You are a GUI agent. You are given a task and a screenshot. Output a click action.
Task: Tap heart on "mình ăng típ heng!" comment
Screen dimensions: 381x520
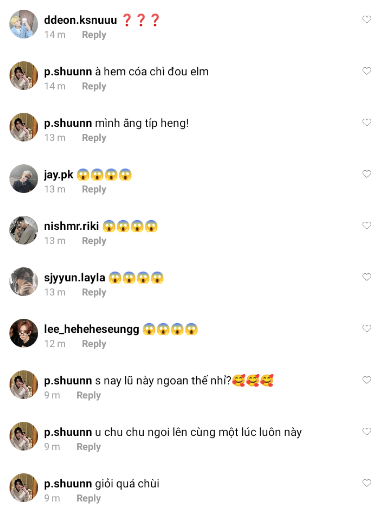coord(366,122)
